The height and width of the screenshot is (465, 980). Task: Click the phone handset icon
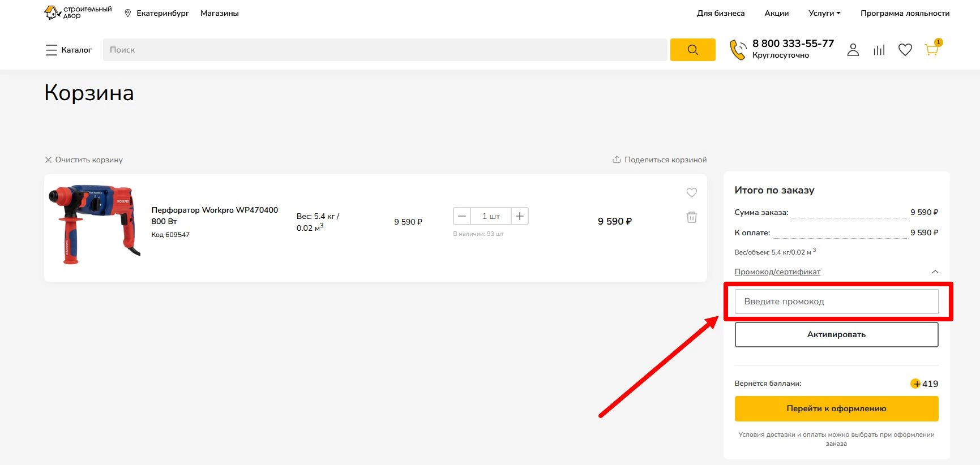point(738,50)
